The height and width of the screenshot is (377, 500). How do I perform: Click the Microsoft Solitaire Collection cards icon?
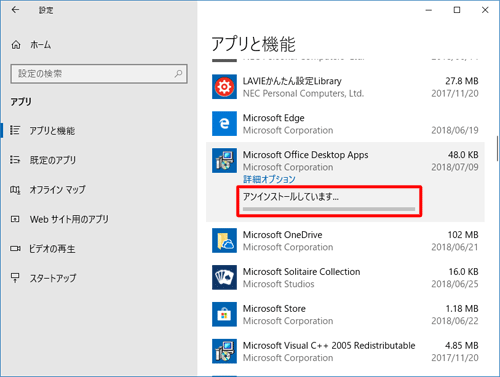224,278
